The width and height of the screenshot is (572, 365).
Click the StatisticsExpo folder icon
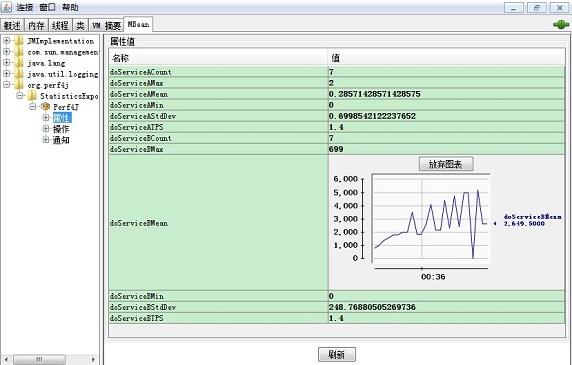coord(32,96)
